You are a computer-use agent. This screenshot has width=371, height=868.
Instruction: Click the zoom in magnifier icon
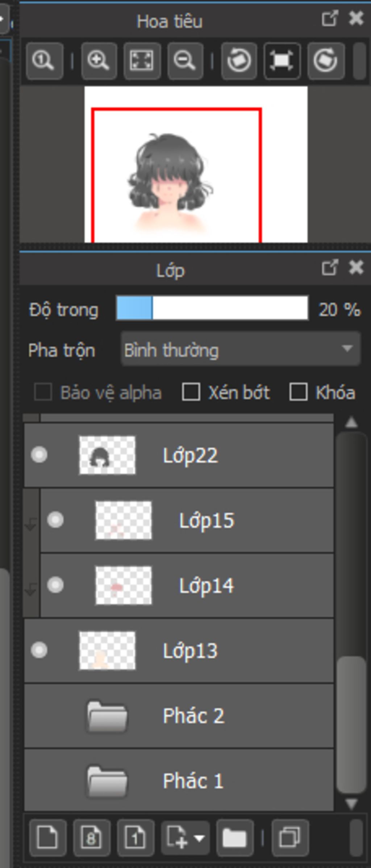(x=99, y=61)
